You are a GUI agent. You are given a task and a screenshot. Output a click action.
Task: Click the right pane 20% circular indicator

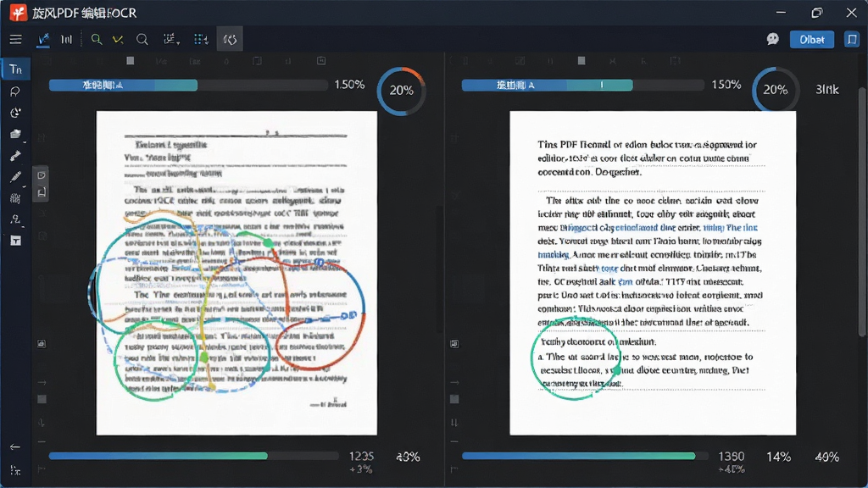coord(775,90)
